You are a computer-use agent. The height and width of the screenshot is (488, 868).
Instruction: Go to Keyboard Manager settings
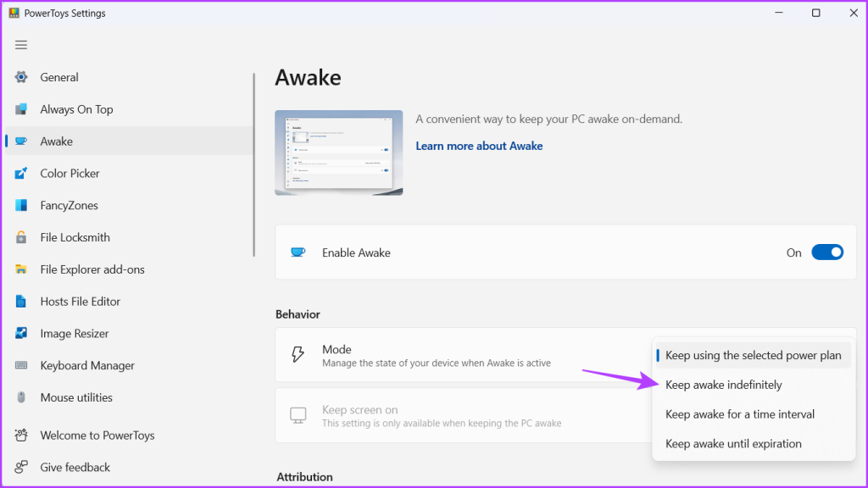[129, 365]
